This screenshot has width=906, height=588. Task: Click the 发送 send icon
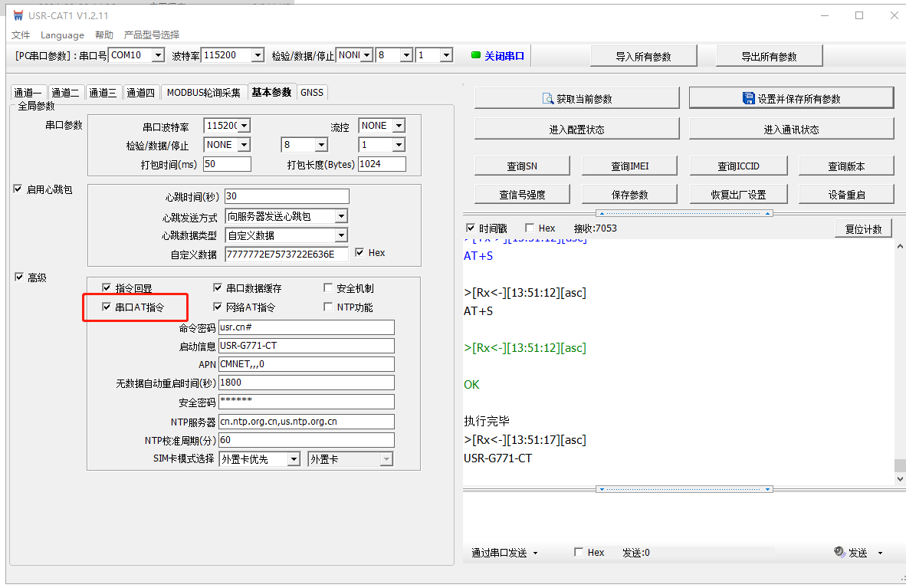[x=839, y=552]
